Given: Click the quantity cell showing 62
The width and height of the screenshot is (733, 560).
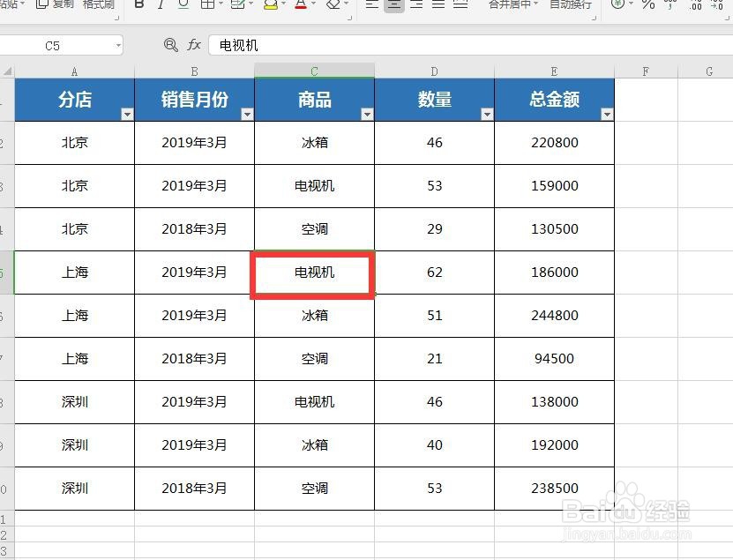Looking at the screenshot, I should coord(434,273).
